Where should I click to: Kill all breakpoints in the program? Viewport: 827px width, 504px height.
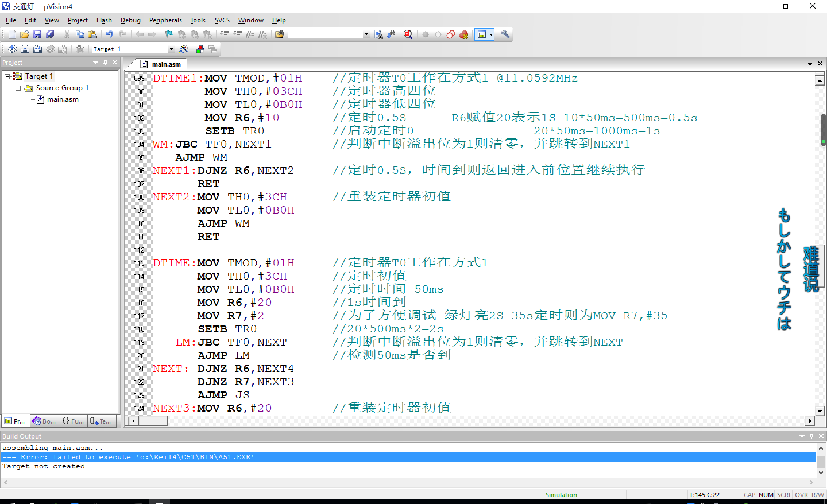click(463, 34)
